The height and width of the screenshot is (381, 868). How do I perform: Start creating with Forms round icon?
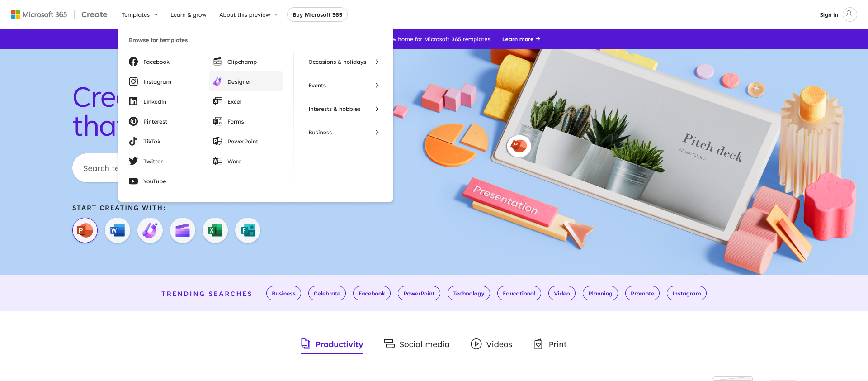pos(248,230)
